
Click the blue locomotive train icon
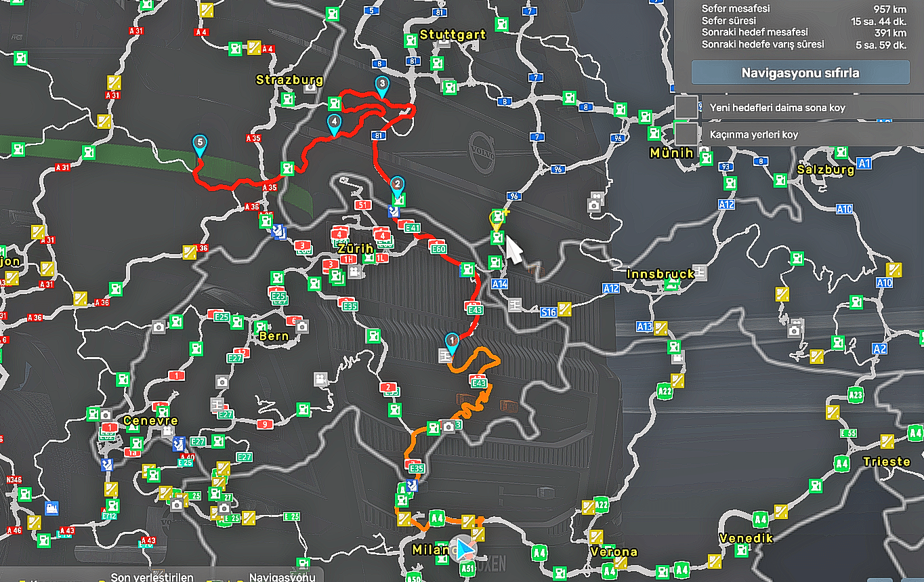pos(51,507)
